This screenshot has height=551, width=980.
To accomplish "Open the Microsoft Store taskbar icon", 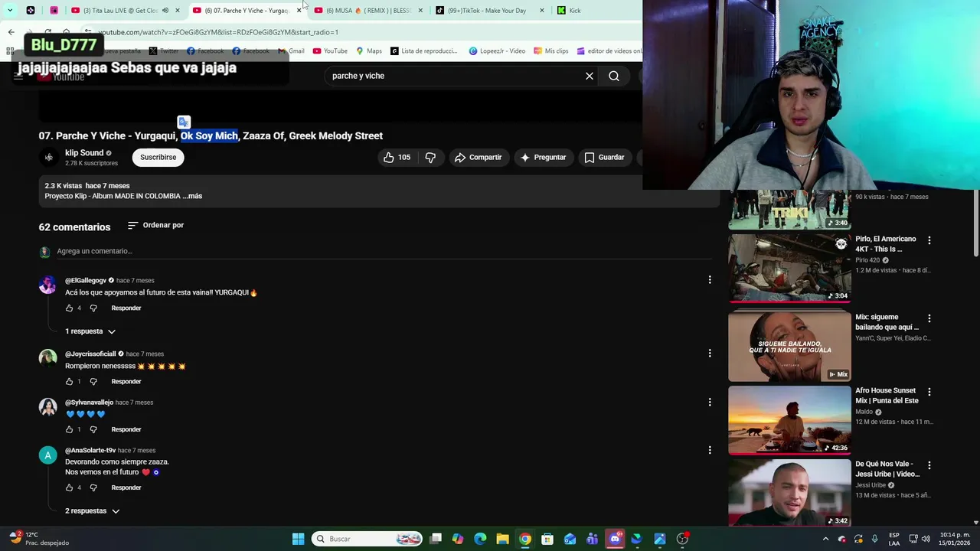I will point(547,539).
